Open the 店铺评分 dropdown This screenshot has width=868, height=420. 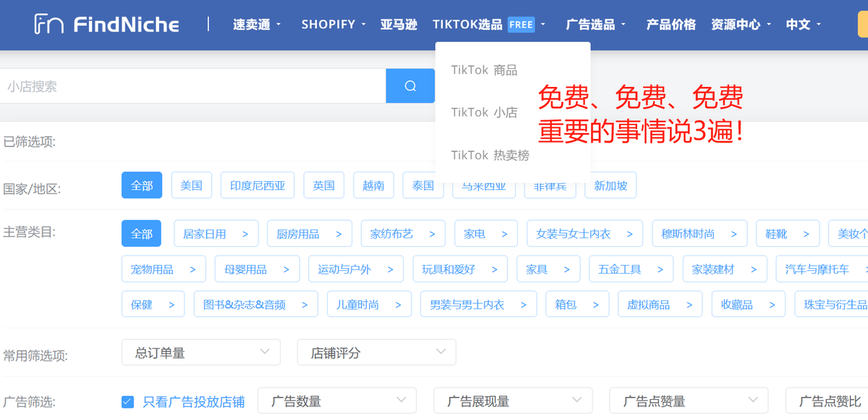[377, 353]
